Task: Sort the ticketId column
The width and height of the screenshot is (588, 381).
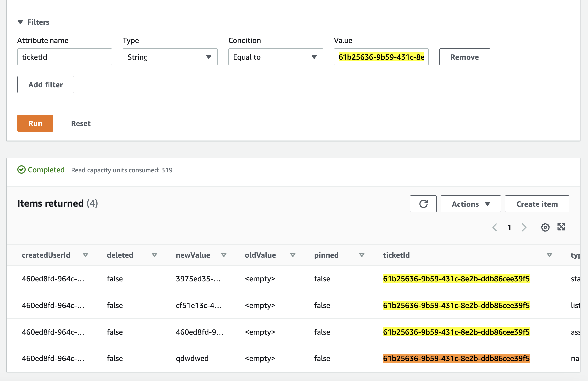Action: pos(550,255)
